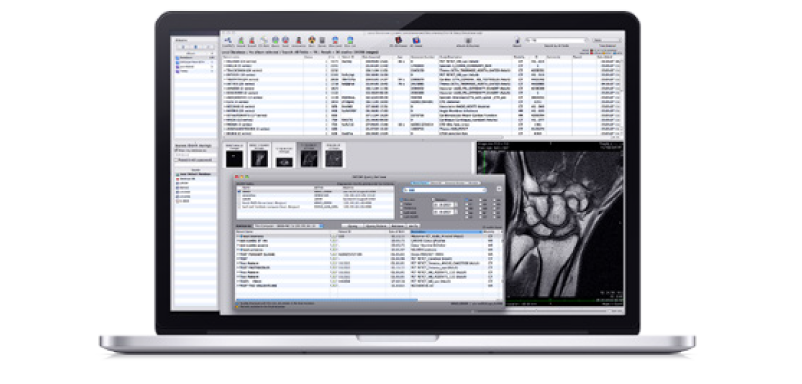Uncheck the first DICOM node in query window
The image size is (802, 384).
tap(239, 192)
